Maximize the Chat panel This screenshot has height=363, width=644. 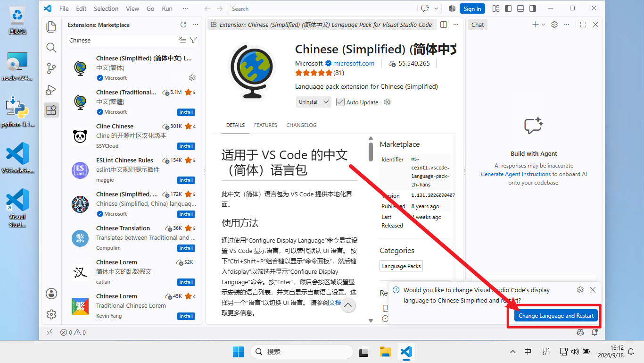583,25
